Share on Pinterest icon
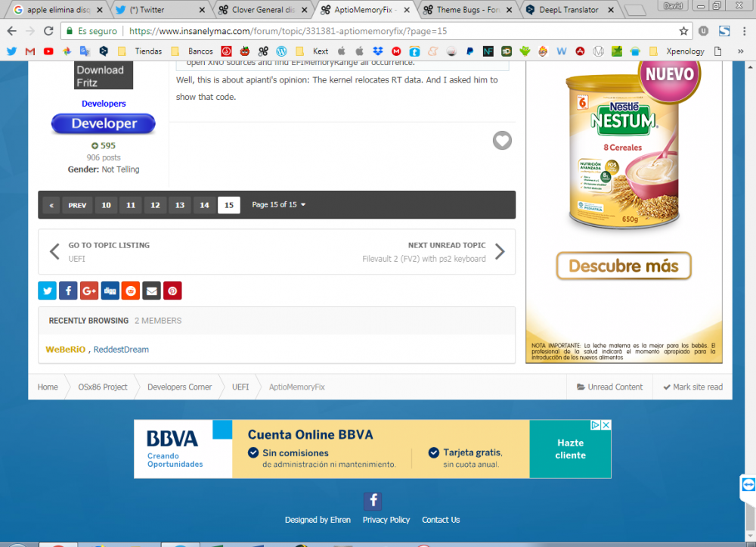Screen dimensions: 756x547 pos(172,291)
